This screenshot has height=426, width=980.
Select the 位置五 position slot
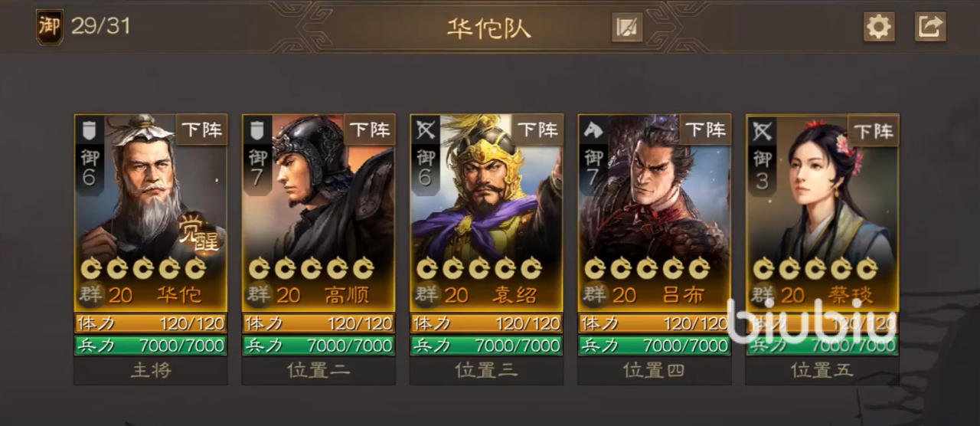tap(822, 371)
